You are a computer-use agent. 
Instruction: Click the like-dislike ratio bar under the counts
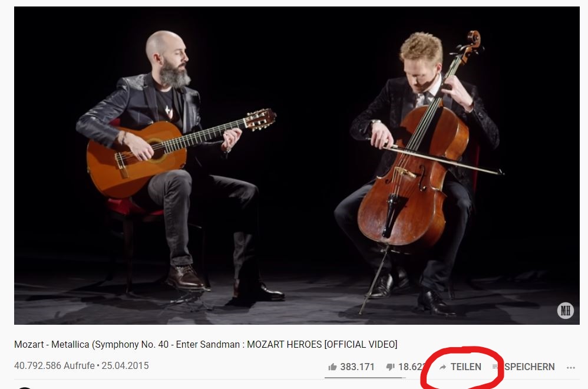coord(365,377)
